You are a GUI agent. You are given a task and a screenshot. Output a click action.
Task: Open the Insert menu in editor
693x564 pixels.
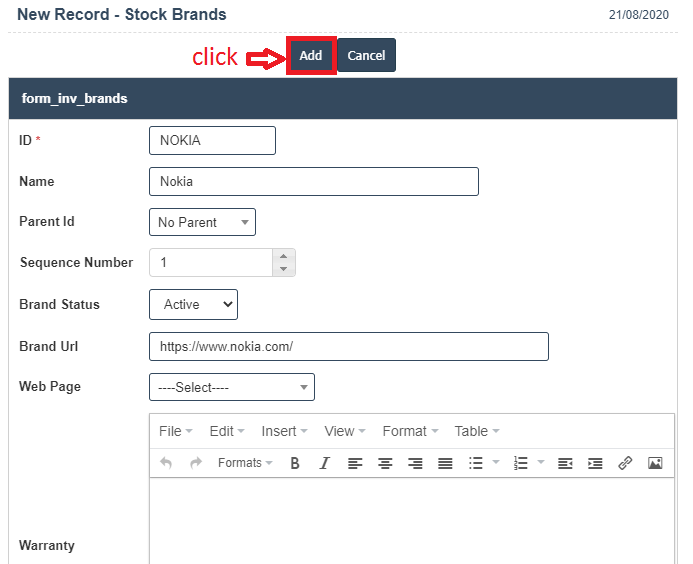click(284, 431)
